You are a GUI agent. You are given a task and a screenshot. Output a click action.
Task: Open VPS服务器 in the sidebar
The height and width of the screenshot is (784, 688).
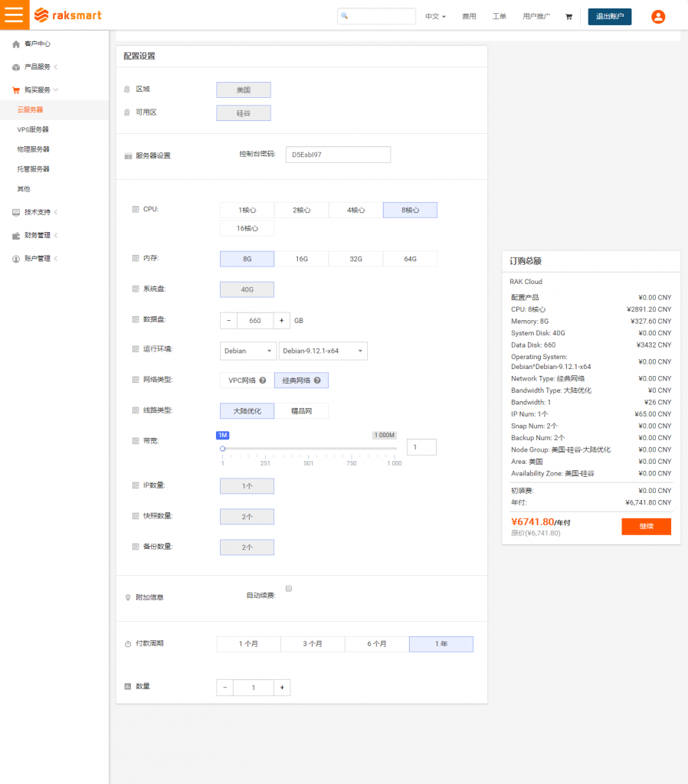tap(33, 129)
